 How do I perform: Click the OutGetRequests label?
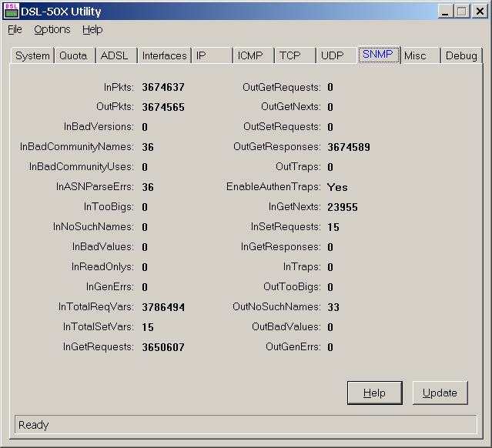pos(282,87)
